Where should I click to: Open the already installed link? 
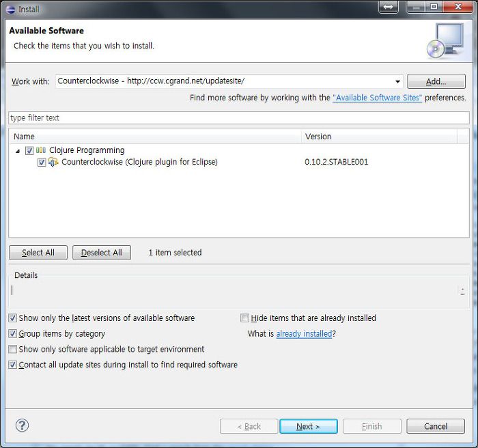tap(304, 334)
